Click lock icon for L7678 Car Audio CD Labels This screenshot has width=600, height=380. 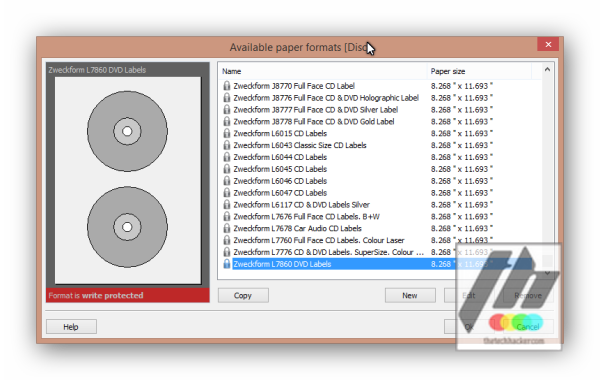[x=227, y=228]
